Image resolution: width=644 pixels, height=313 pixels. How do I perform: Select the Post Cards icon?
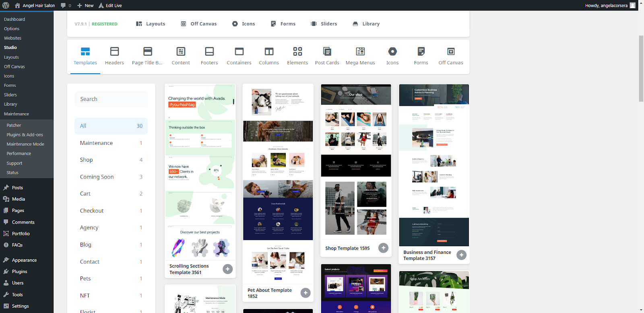point(327,51)
